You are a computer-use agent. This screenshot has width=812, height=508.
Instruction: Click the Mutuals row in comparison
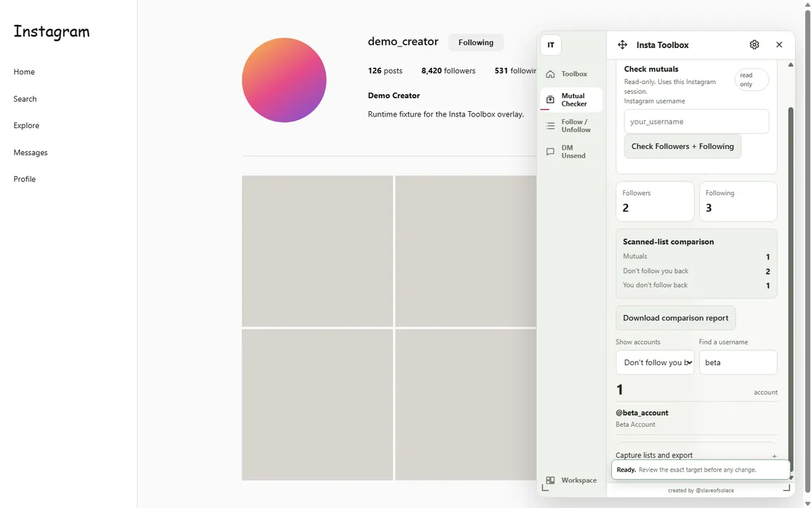click(696, 257)
